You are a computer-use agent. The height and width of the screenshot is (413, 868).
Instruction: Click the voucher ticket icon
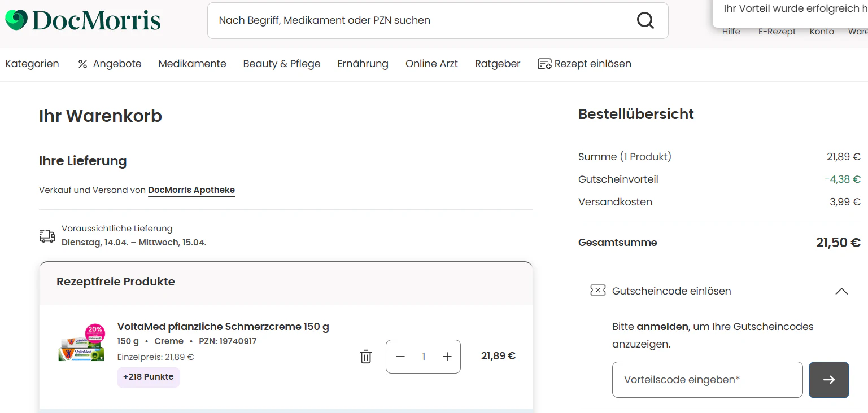click(x=597, y=291)
